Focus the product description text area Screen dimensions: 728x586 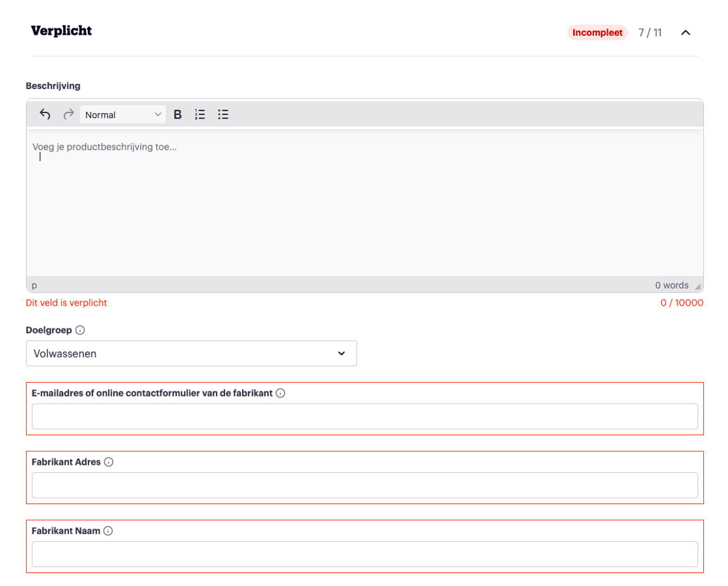pos(365,203)
